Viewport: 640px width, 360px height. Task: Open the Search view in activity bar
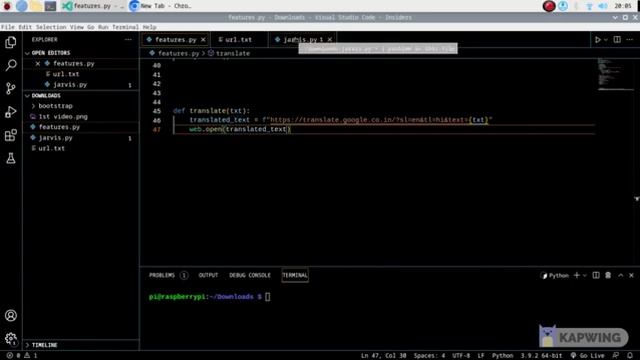point(11,65)
